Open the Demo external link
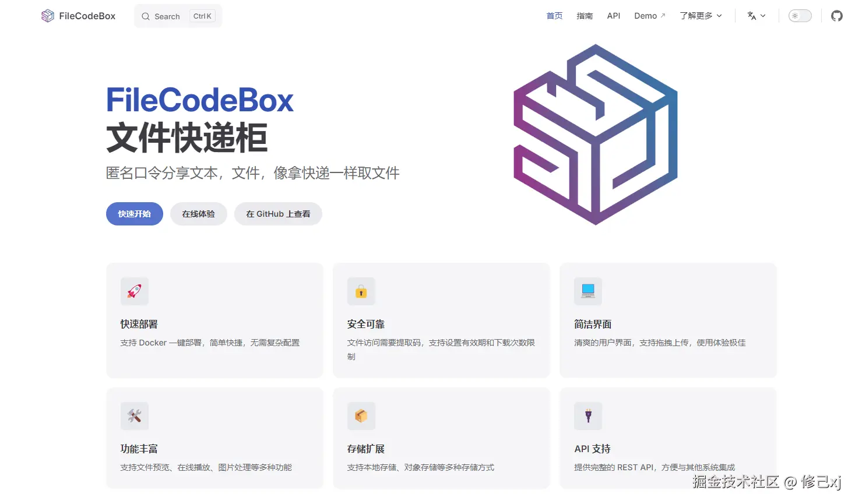This screenshot has height=504, width=855. click(x=650, y=16)
